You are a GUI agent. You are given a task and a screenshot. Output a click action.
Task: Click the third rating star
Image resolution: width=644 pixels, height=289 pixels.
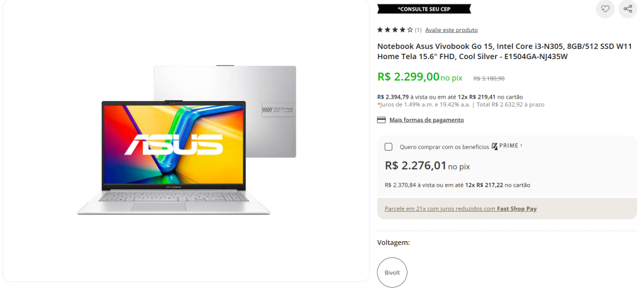395,30
